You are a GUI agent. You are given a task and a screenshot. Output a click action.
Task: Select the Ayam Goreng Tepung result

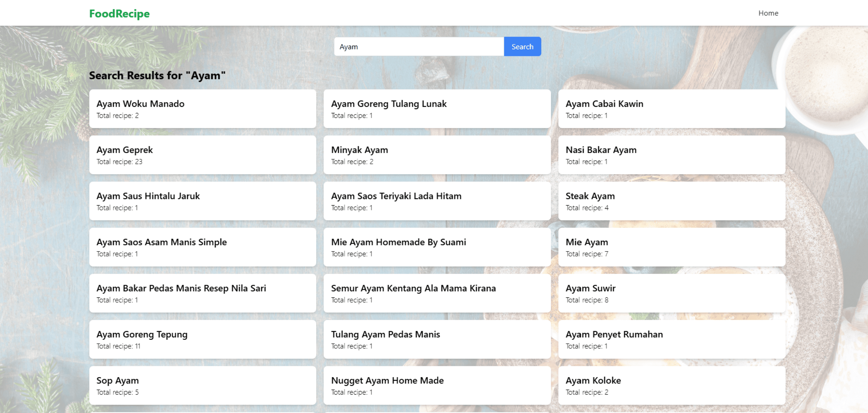point(202,339)
